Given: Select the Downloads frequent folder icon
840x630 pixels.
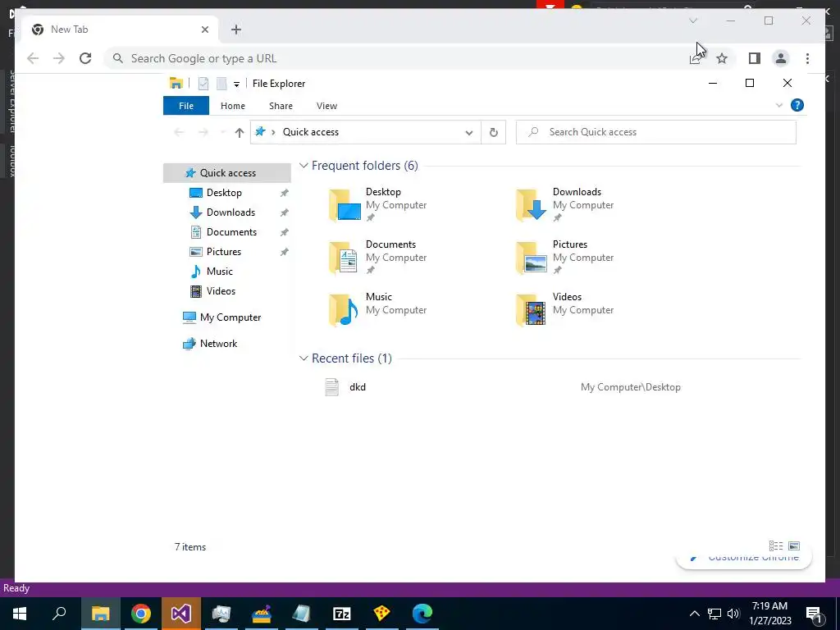Looking at the screenshot, I should (532, 204).
